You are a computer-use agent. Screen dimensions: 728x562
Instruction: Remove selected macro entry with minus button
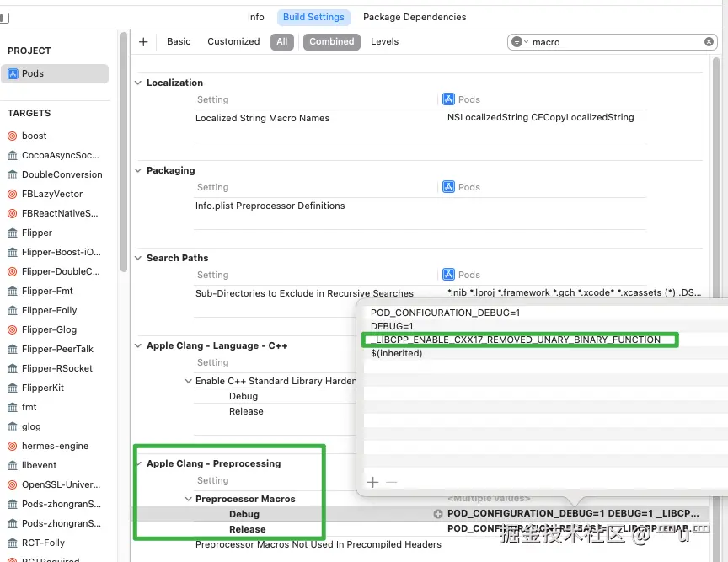coord(392,482)
